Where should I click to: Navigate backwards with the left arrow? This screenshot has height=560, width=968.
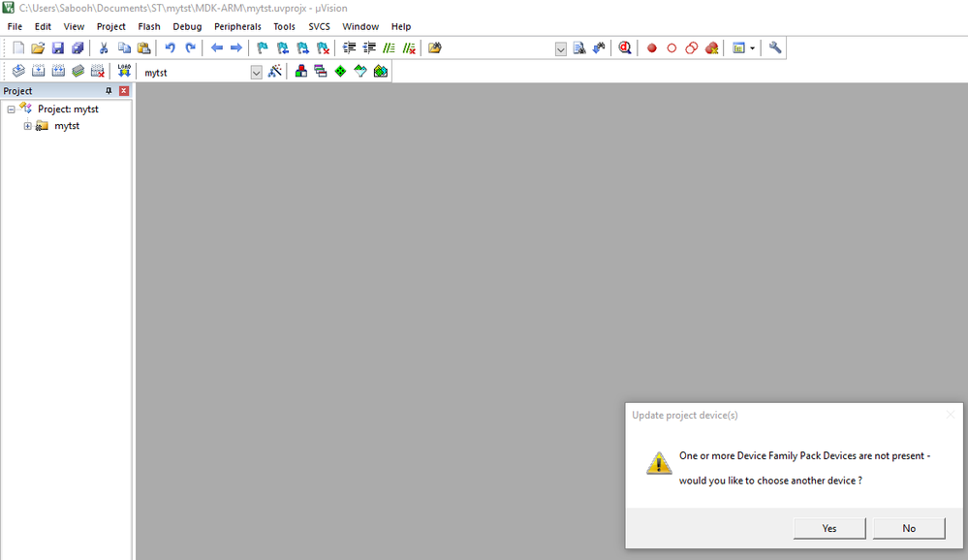pyautogui.click(x=217, y=48)
